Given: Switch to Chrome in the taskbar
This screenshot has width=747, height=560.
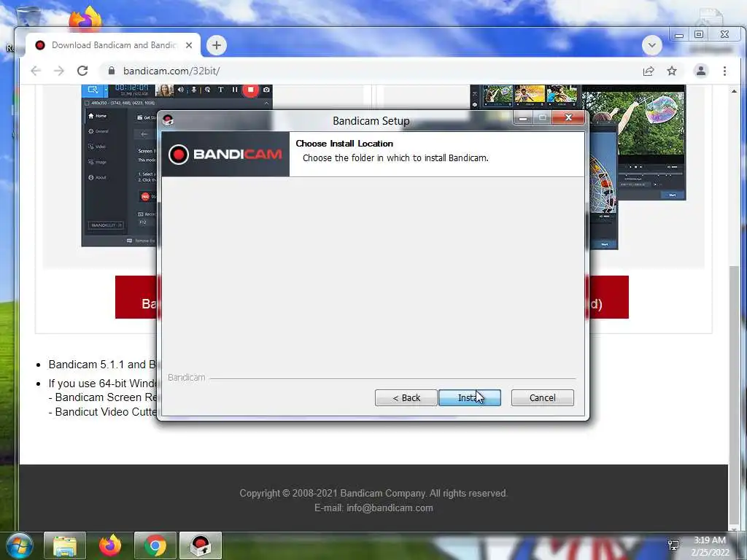Looking at the screenshot, I should 155,545.
